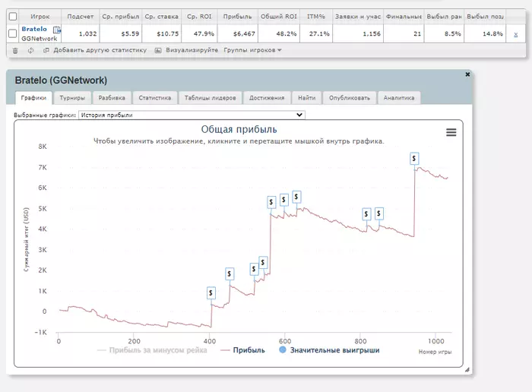The height and width of the screenshot is (392, 532).
Task: Click the dollar marker above the 7K peak
Action: [414, 158]
